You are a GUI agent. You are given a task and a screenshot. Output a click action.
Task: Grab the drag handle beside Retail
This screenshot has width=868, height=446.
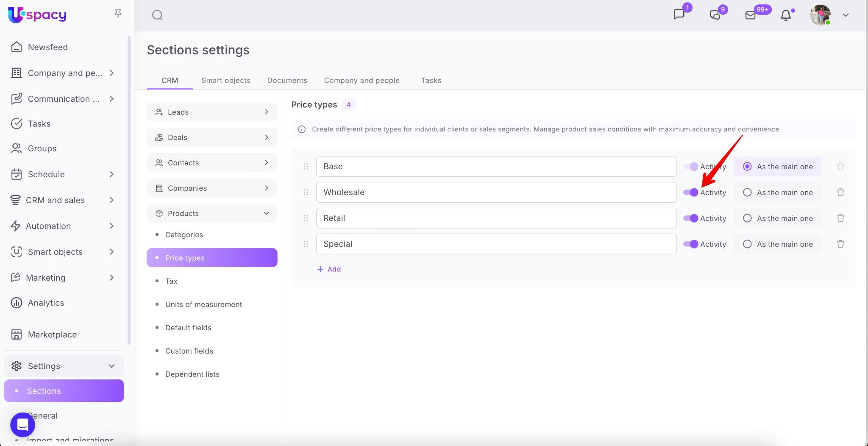(306, 218)
